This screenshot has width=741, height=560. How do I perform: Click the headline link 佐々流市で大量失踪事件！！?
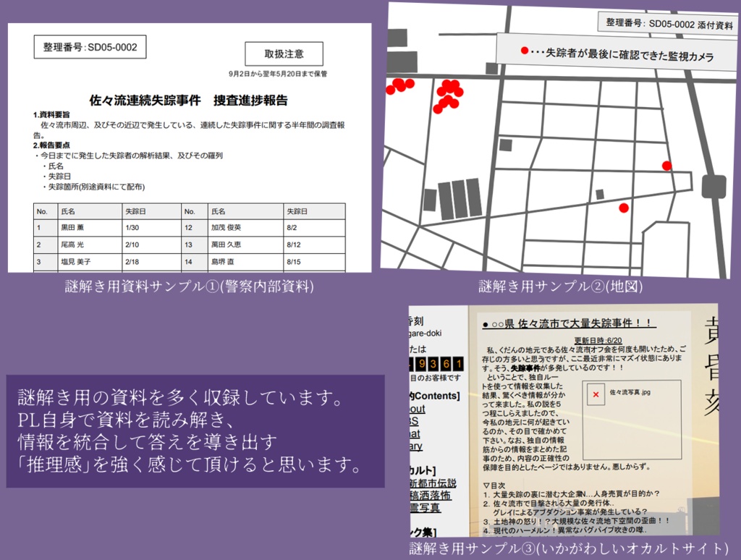(569, 323)
